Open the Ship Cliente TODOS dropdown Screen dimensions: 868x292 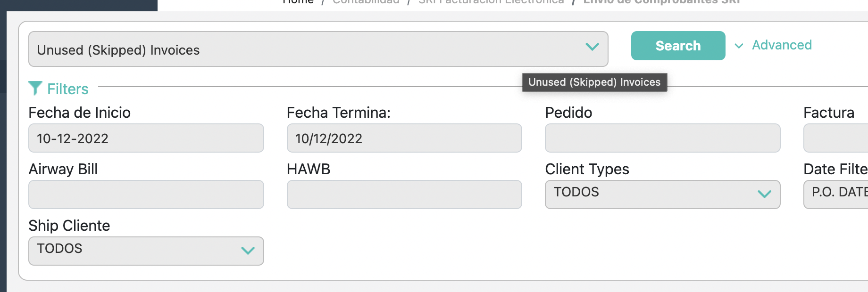[x=146, y=251]
